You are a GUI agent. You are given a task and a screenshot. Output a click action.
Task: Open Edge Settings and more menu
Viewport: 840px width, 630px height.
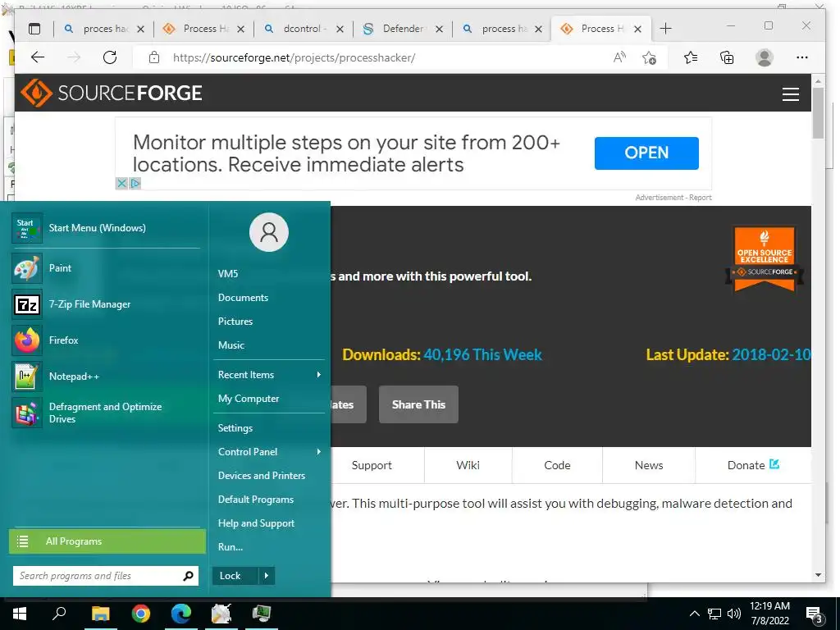[x=802, y=57]
